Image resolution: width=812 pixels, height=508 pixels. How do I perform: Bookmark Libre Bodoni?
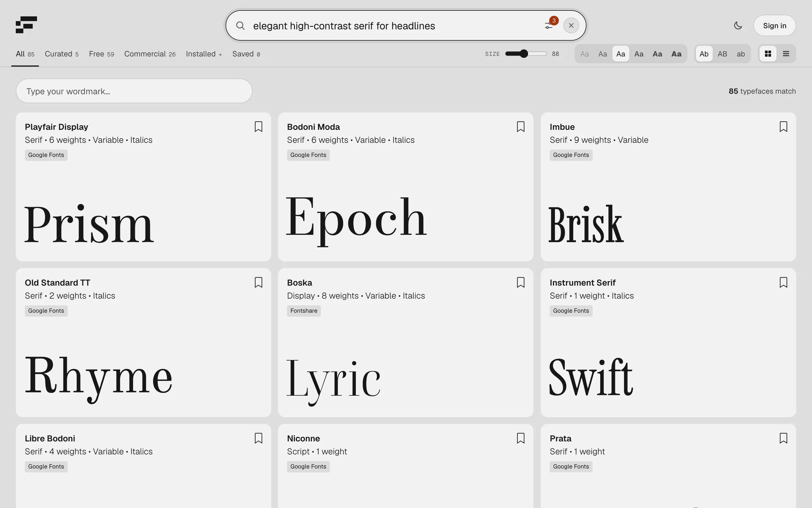pos(258,438)
